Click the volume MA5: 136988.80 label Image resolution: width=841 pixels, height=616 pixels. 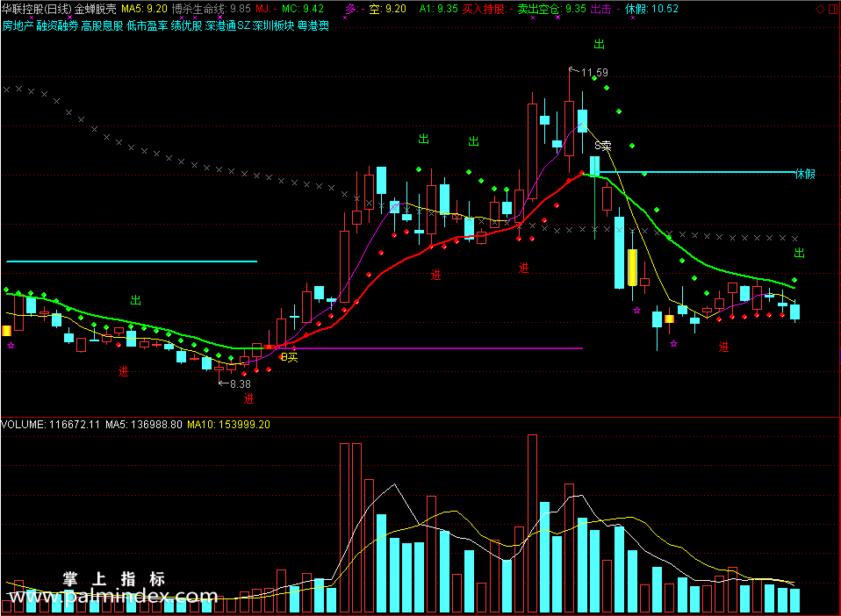coord(144,425)
